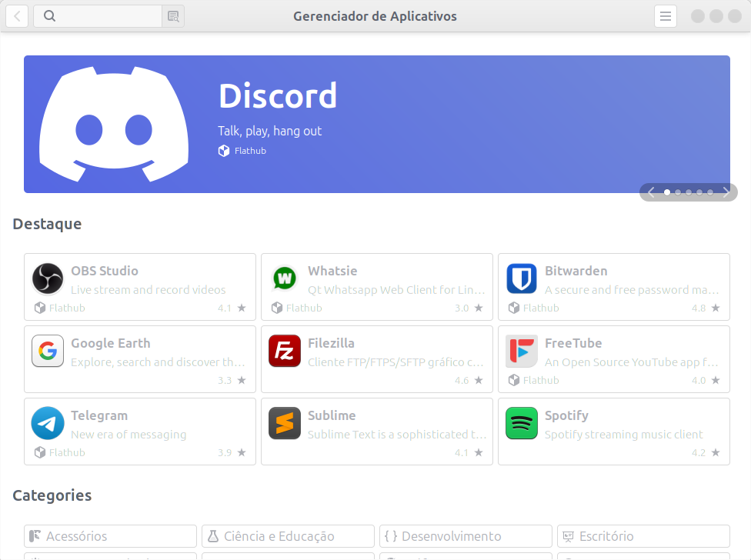Open the Acessórios category
751x560 pixels.
(x=110, y=536)
